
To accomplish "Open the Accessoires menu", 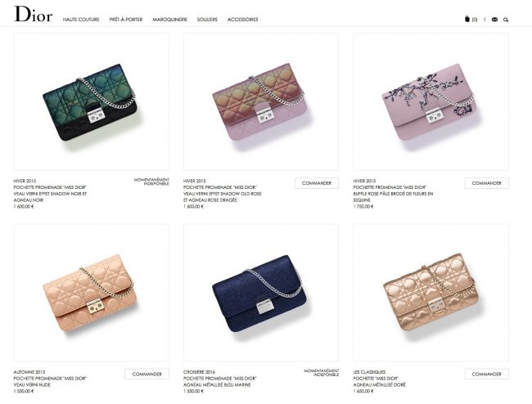I will [x=242, y=20].
